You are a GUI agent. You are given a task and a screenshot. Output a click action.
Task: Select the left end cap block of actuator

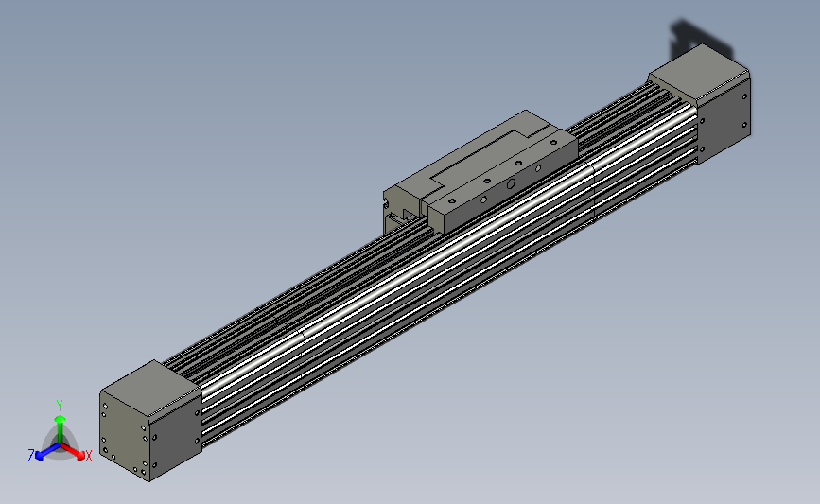point(150,421)
